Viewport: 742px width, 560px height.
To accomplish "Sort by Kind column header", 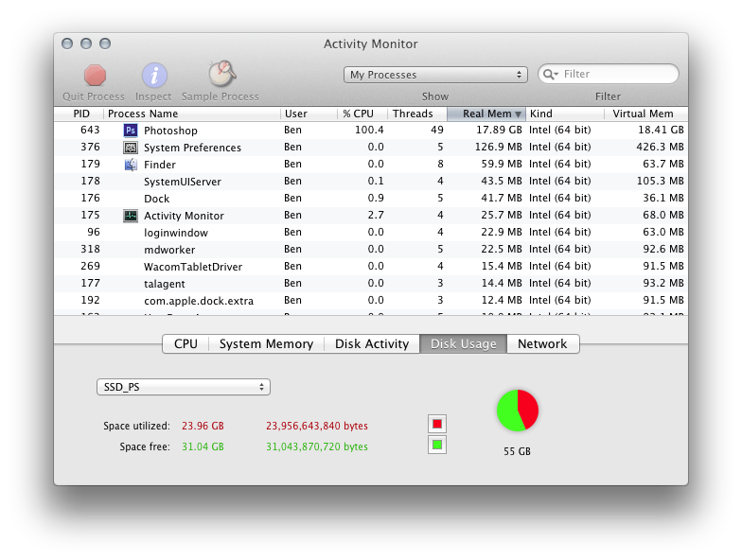I will click(564, 114).
